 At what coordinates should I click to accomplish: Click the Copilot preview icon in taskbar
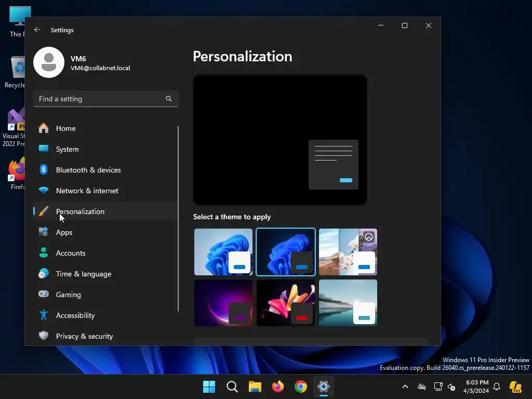pos(515,387)
